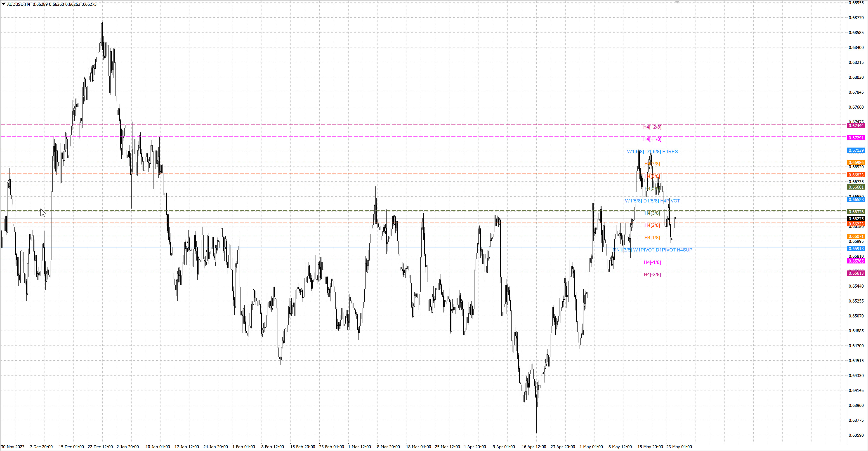
Task: Click the AUDUSD,H4 chart title text
Action: pyautogui.click(x=19, y=4)
